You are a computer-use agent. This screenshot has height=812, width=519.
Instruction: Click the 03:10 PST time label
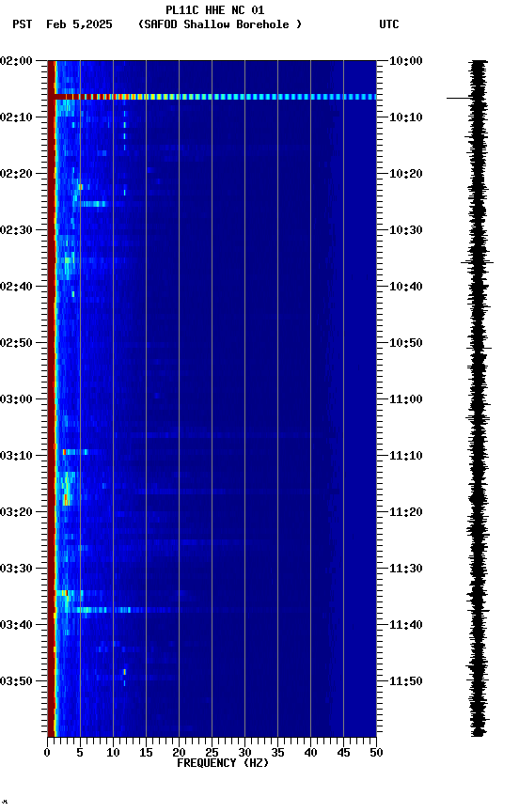[16, 456]
